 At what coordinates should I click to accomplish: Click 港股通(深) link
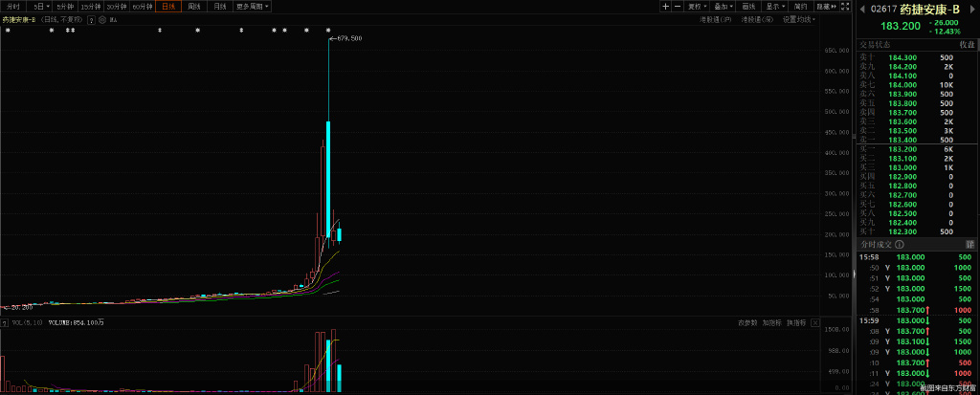coord(758,20)
